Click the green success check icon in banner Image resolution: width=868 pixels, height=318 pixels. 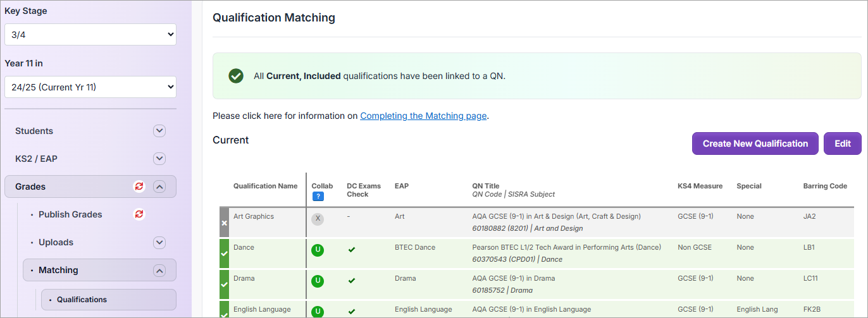coord(236,76)
